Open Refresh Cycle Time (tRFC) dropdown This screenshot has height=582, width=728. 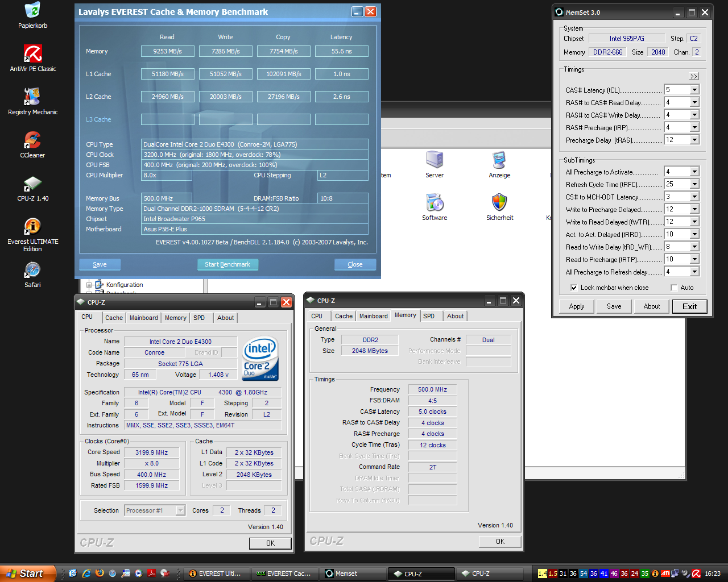pos(694,184)
